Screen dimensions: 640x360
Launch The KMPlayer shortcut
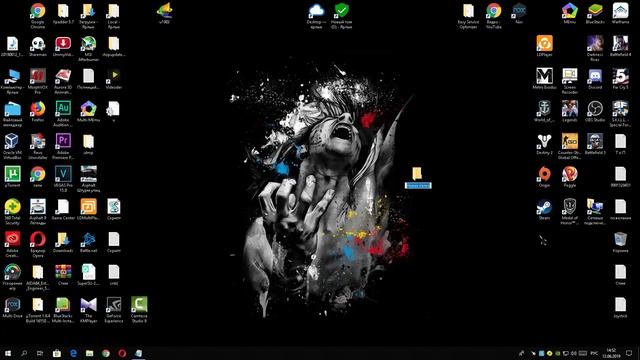[x=89, y=309]
